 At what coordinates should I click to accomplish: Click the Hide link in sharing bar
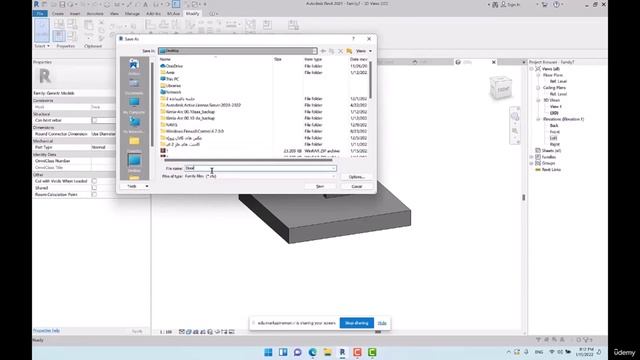pyautogui.click(x=382, y=323)
